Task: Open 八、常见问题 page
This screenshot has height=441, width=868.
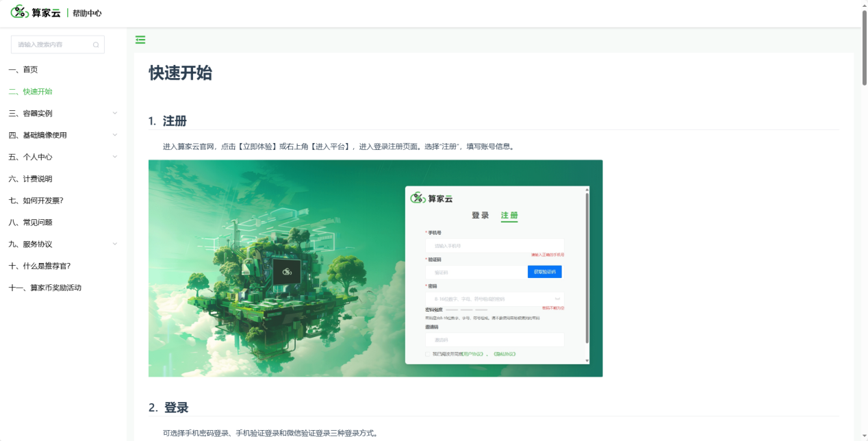Action: click(x=30, y=223)
